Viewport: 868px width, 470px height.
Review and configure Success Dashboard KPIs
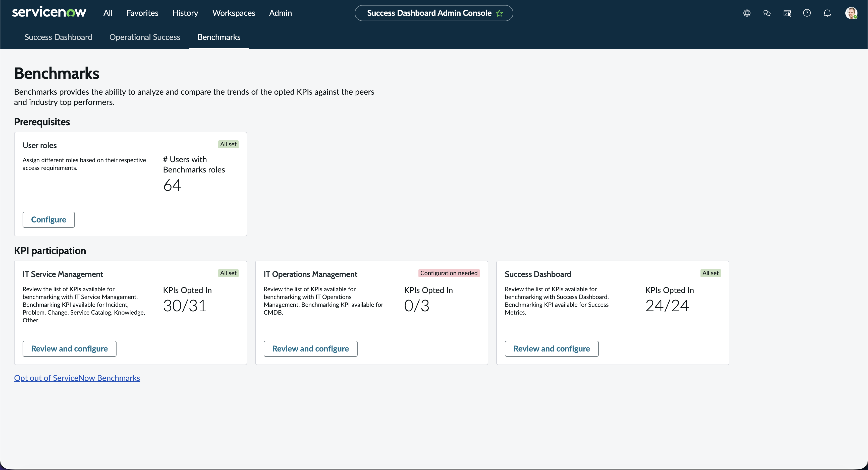(552, 349)
